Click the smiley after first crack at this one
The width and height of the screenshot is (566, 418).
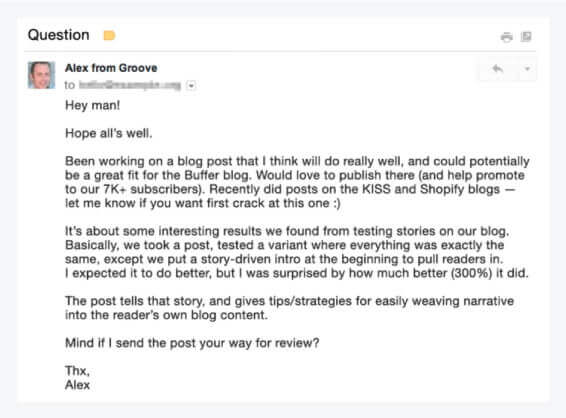(336, 204)
